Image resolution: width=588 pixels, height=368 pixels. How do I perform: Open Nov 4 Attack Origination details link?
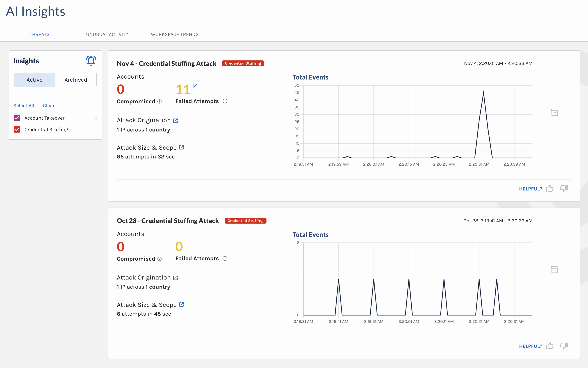coord(175,121)
